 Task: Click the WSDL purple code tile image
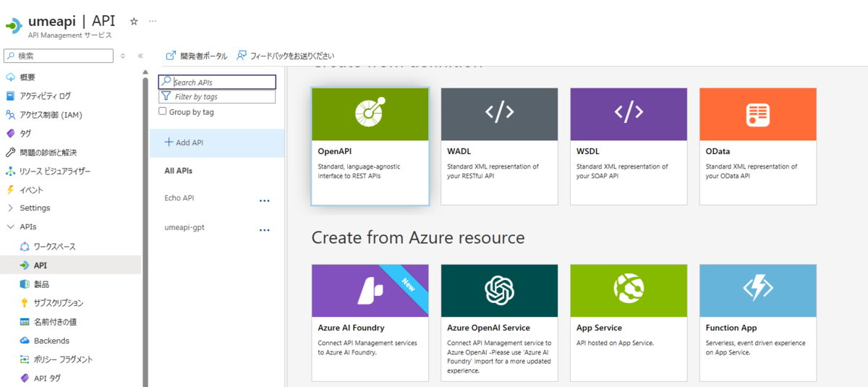click(629, 114)
